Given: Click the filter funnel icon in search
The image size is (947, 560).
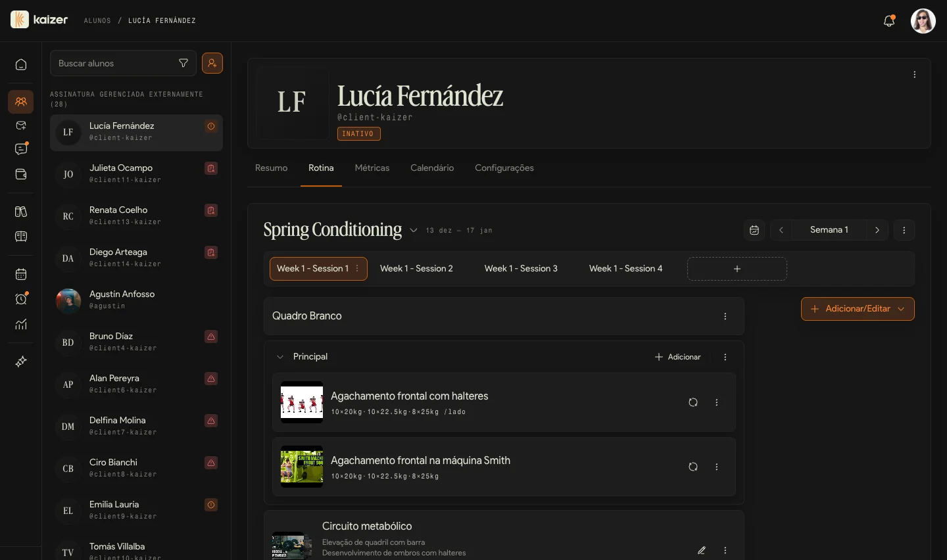Looking at the screenshot, I should click(183, 63).
